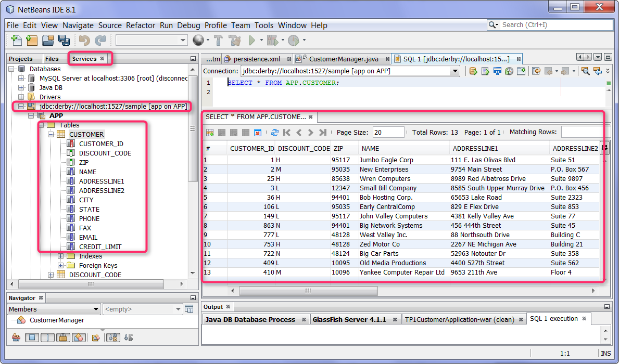The image size is (619, 364).
Task: Toggle Show Non-Public Members lock button
Action: click(x=63, y=337)
